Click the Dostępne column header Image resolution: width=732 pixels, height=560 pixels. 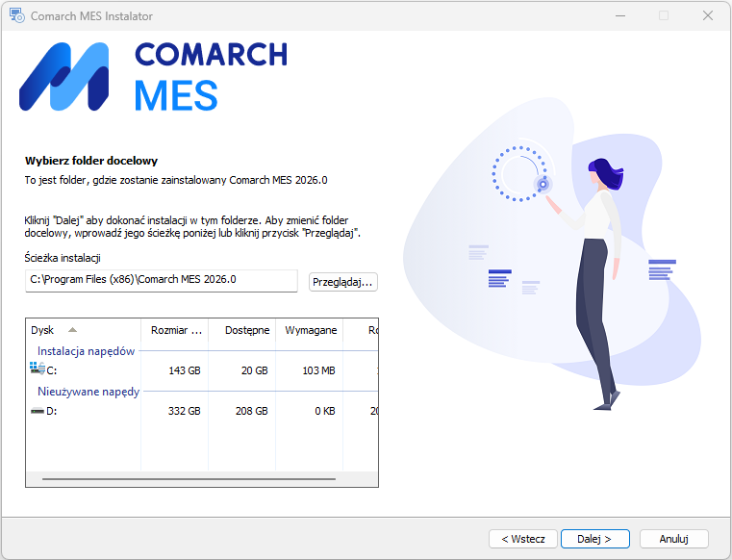[x=241, y=330]
